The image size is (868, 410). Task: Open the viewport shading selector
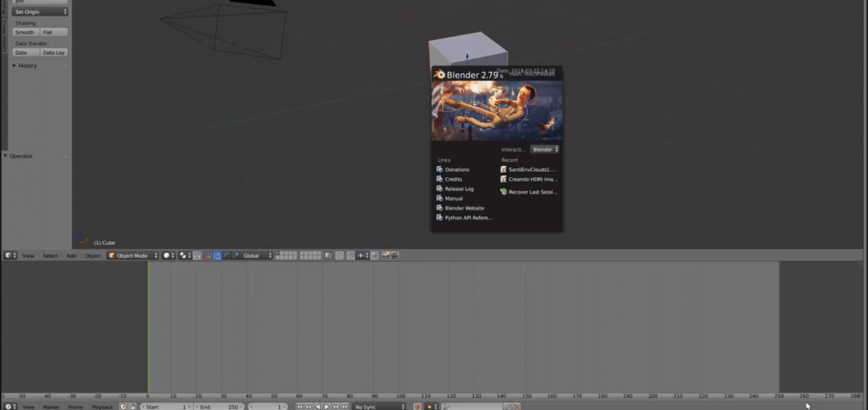click(x=168, y=255)
